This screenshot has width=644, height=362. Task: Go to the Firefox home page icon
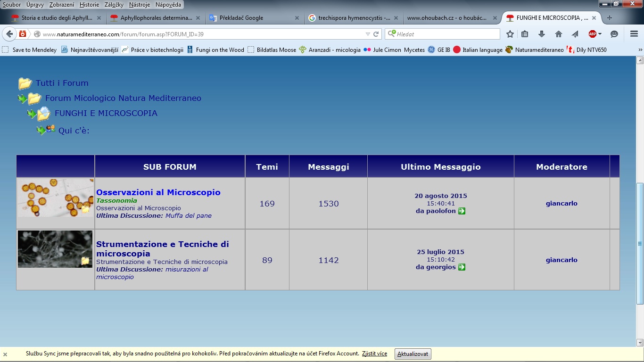click(559, 34)
